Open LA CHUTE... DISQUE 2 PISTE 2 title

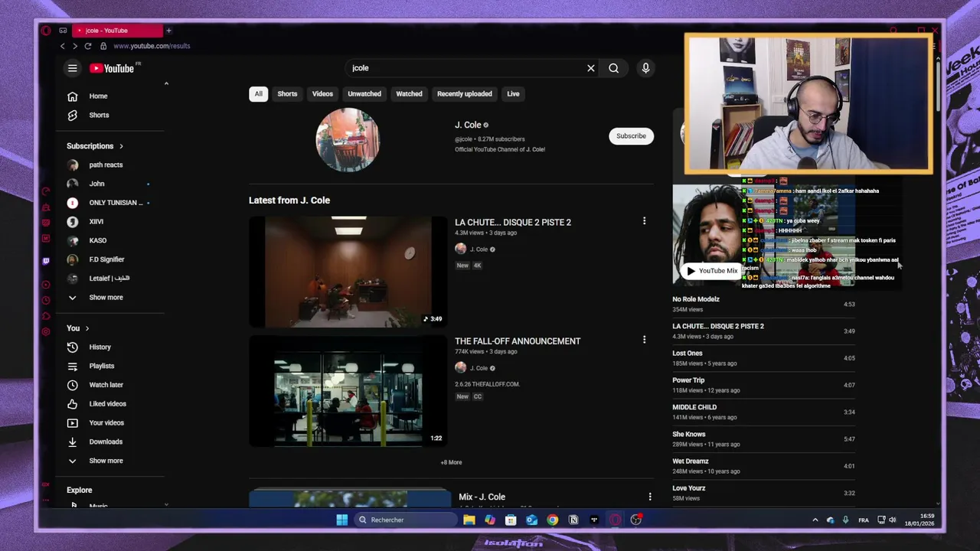coord(513,222)
